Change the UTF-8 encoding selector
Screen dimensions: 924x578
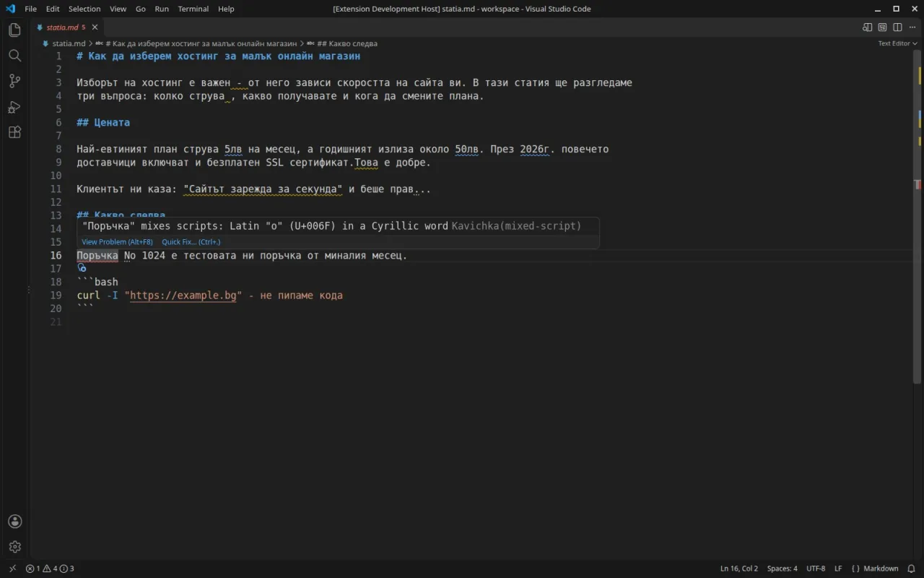816,569
